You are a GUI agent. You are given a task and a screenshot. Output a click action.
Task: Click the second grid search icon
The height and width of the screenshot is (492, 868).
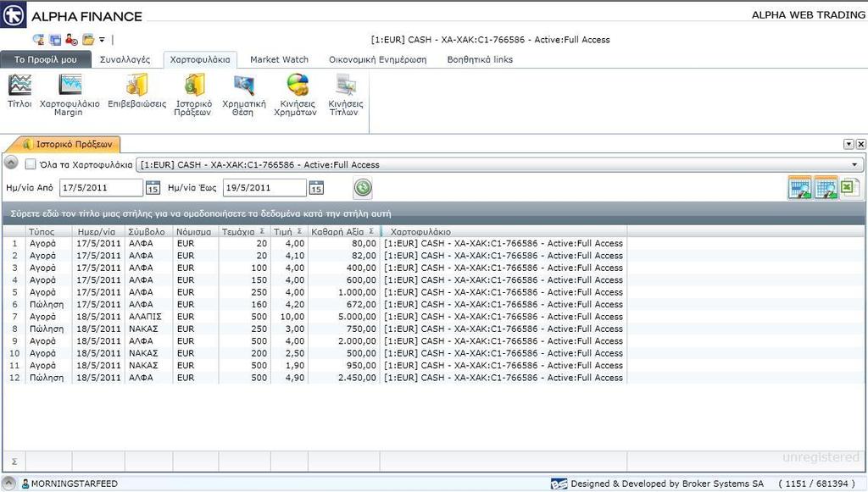pyautogui.click(x=826, y=188)
